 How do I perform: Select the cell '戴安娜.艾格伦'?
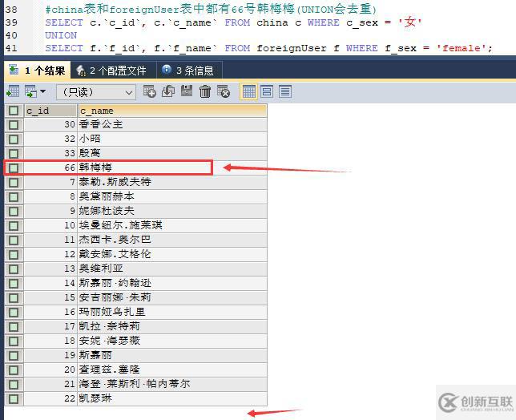coord(172,254)
